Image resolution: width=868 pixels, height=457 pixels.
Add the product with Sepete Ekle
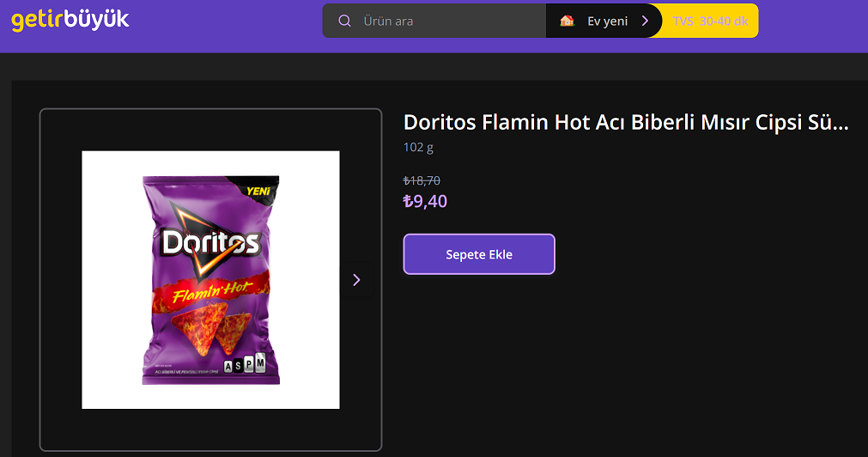(479, 254)
